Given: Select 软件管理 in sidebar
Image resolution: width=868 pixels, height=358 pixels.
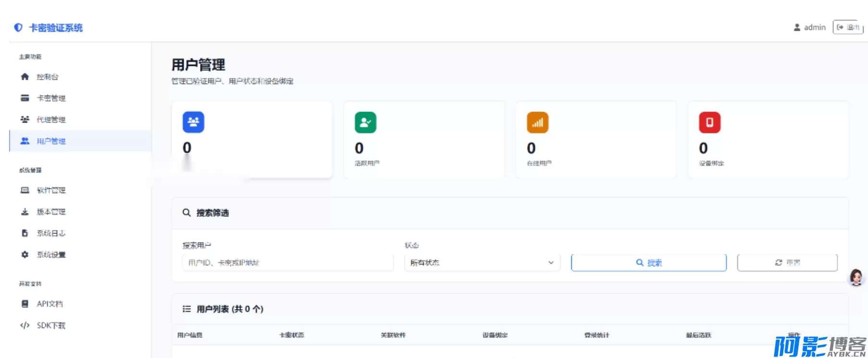Looking at the screenshot, I should pyautogui.click(x=51, y=190).
